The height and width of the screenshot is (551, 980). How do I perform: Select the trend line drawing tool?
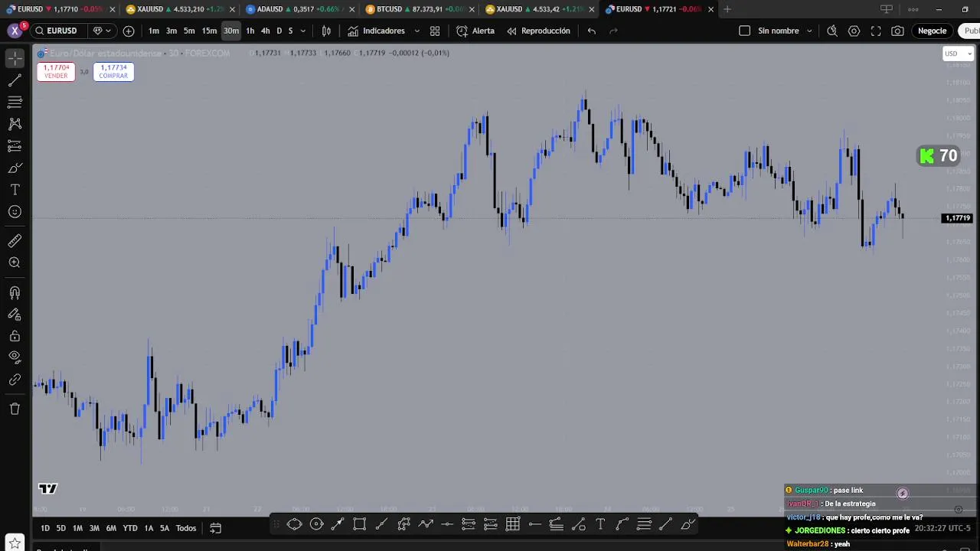[x=15, y=80]
